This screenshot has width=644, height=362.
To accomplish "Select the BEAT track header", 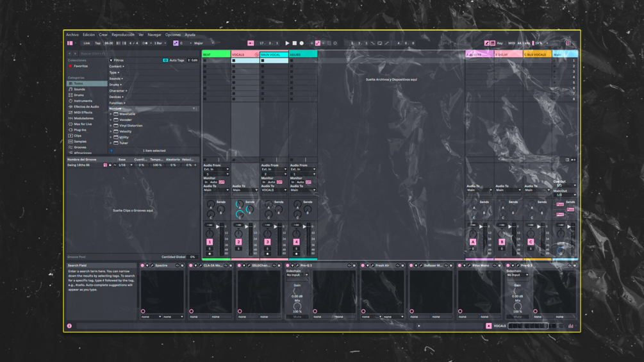I will [x=216, y=54].
